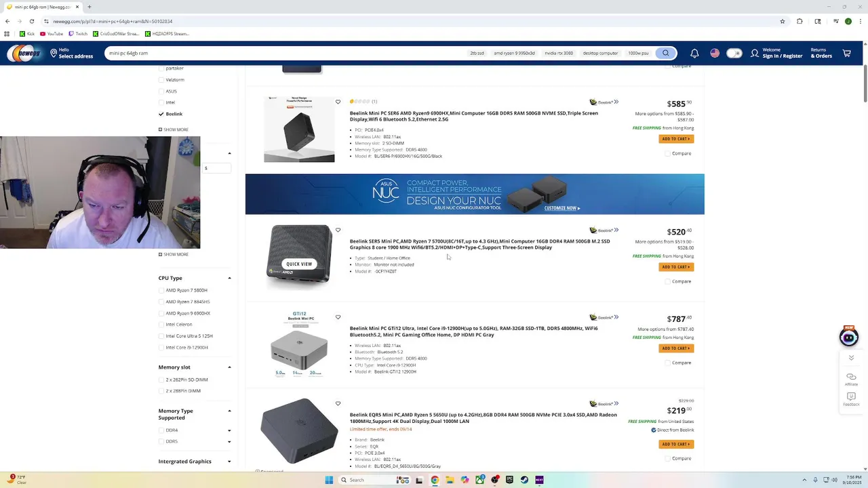Open the Twitch bookmark
Viewport: 868px width, 488px height.
pyautogui.click(x=78, y=34)
